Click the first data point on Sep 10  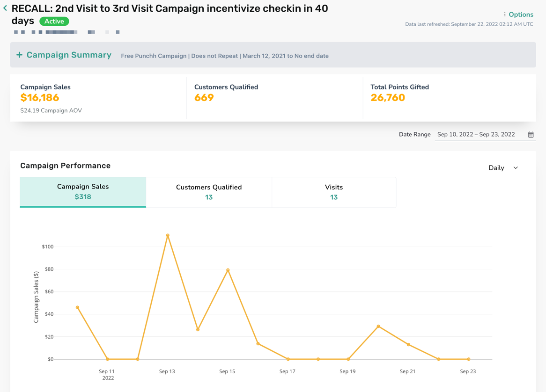click(77, 307)
